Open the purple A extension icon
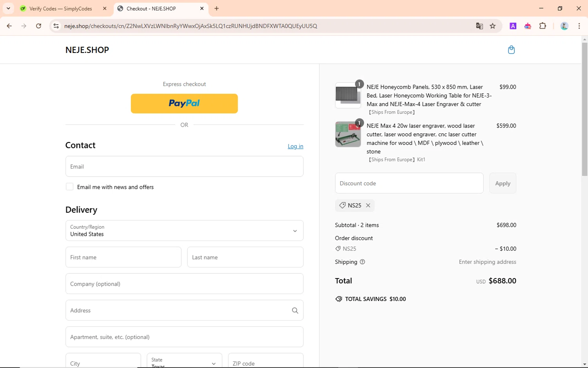The width and height of the screenshot is (588, 368). pyautogui.click(x=513, y=26)
